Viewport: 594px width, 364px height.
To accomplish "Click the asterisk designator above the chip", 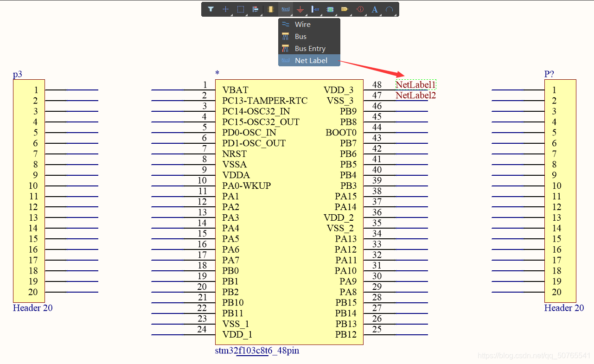I will coord(217,73).
